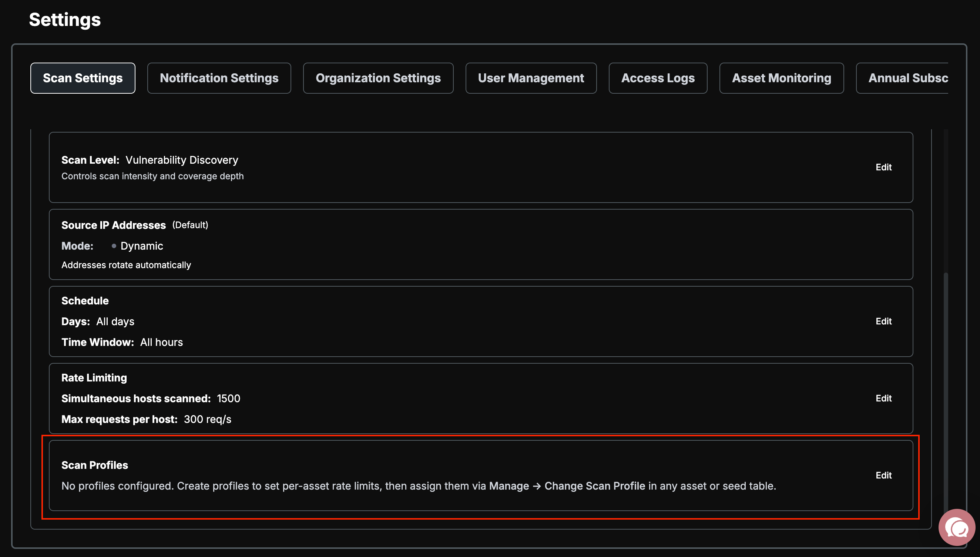Select the Scan Settings tab
This screenshot has width=980, height=557.
(x=83, y=78)
